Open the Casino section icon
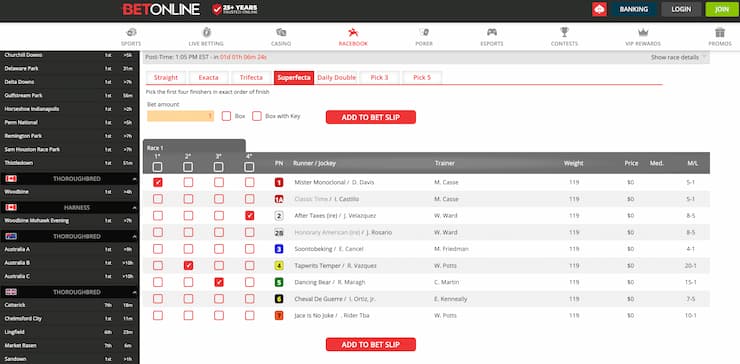 [x=281, y=33]
